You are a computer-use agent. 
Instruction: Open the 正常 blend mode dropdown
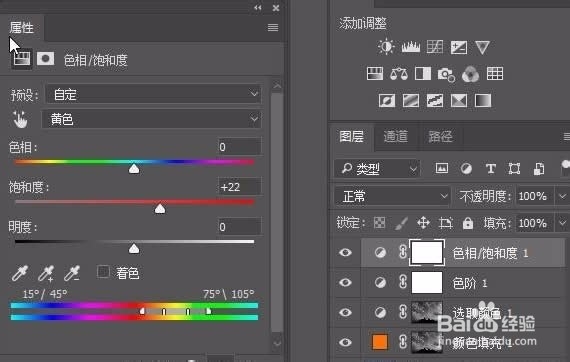point(392,197)
